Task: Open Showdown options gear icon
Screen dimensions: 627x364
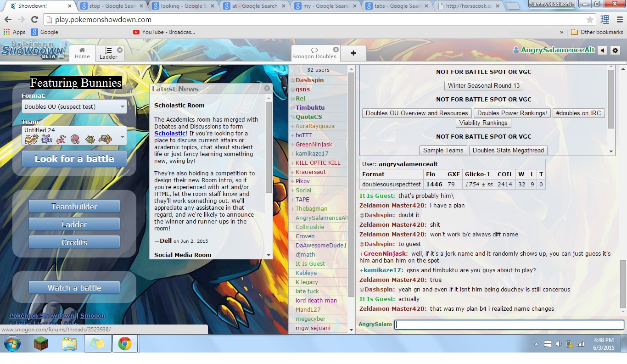Action: [x=616, y=50]
